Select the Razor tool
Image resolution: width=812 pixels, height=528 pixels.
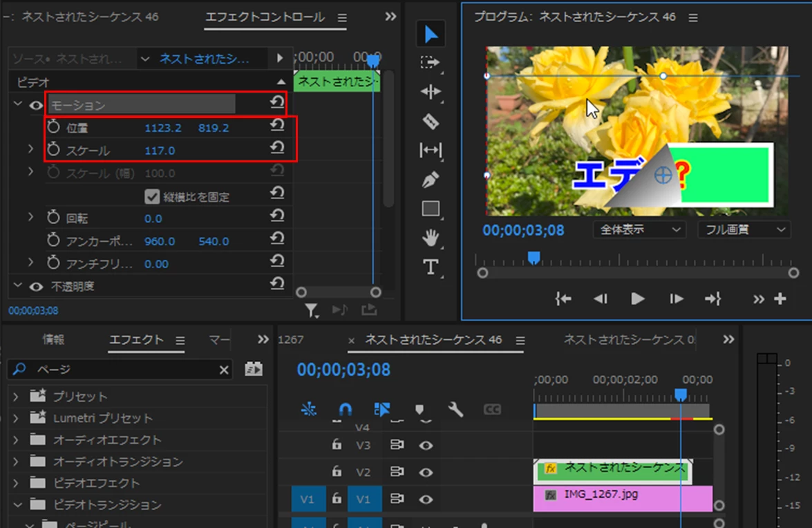[431, 122]
